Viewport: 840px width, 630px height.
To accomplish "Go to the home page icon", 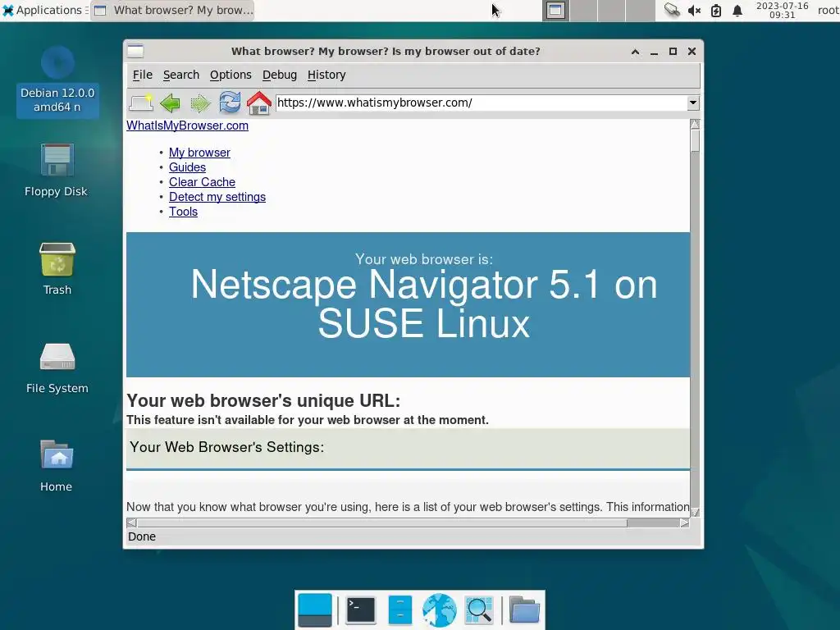I will 259,103.
